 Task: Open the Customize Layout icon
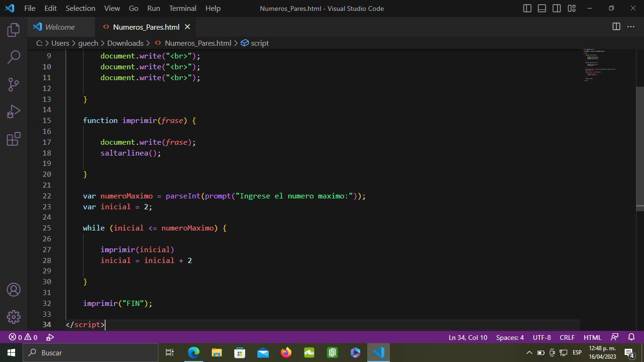point(572,8)
